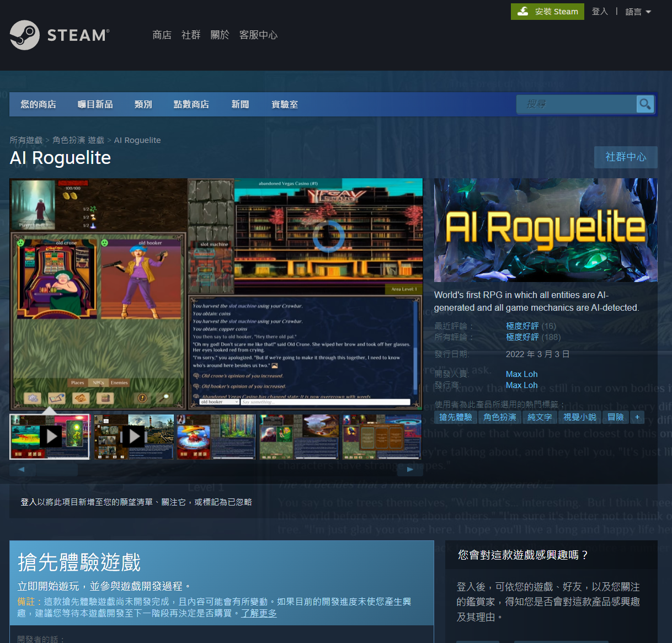Click the Steam logo icon
Image resolution: width=672 pixels, height=643 pixels.
click(x=25, y=35)
